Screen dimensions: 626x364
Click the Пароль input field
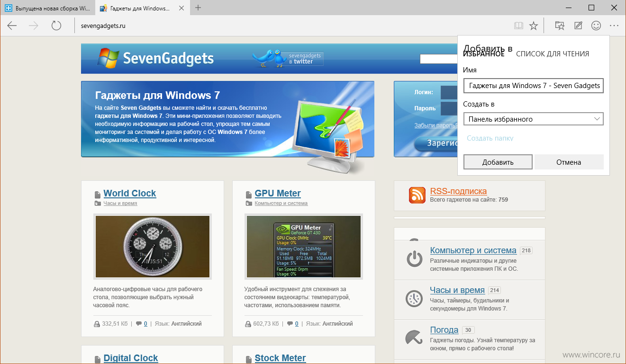[x=449, y=108]
